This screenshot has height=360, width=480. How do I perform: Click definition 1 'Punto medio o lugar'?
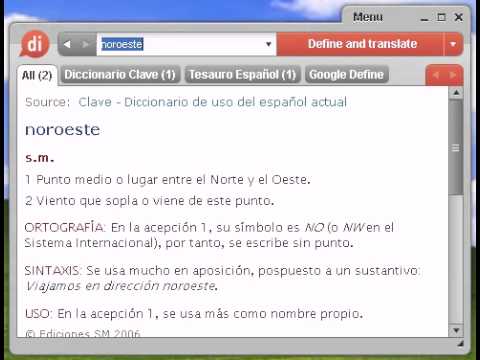pyautogui.click(x=168, y=180)
